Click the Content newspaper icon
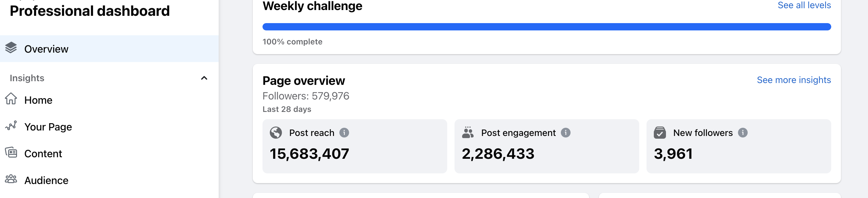 (x=11, y=152)
